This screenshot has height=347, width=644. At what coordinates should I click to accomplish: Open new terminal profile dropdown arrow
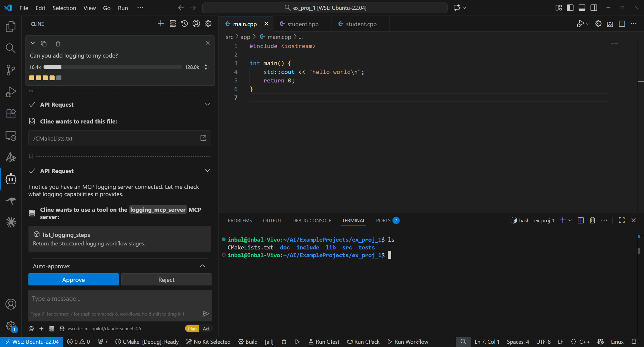(570, 220)
